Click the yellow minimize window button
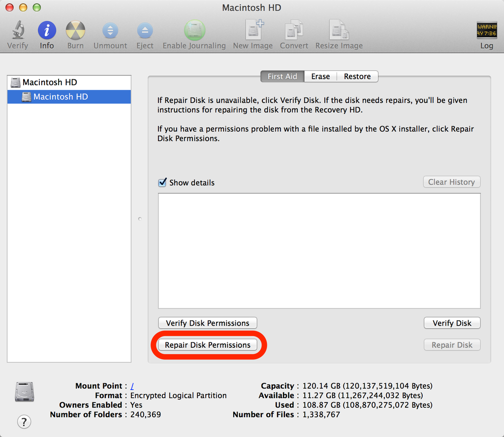Image resolution: width=504 pixels, height=437 pixels. click(23, 7)
